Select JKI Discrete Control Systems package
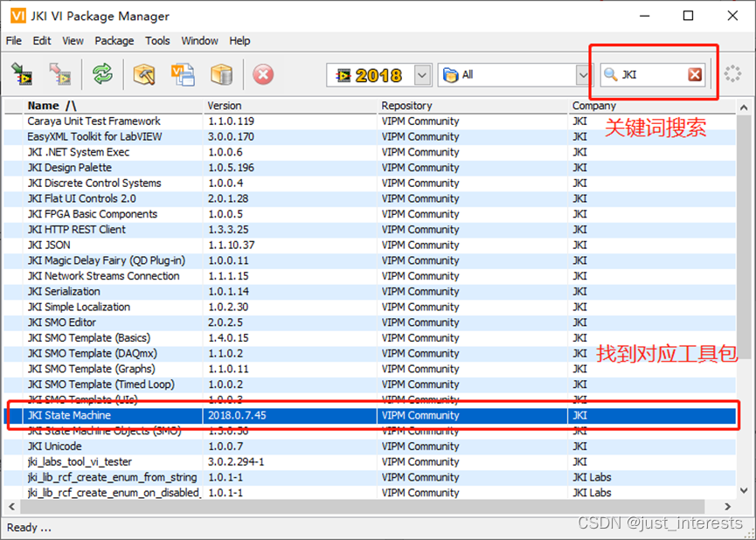Screen dimensions: 756x540 pos(370,183)
